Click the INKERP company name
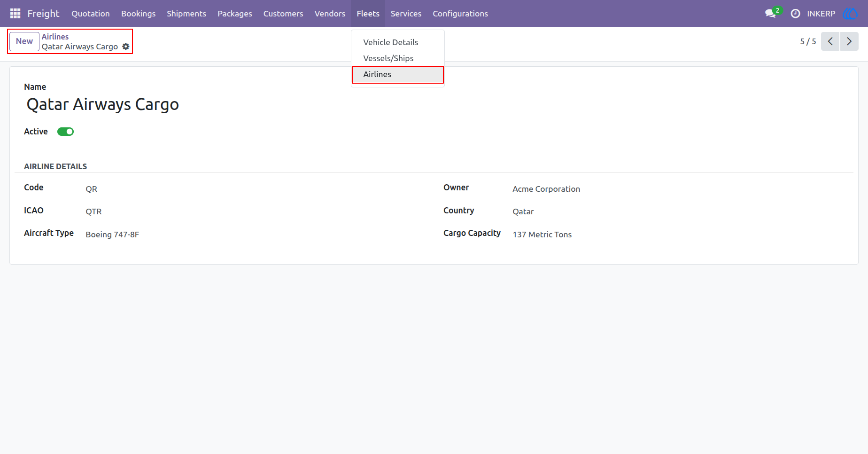The image size is (868, 454). pos(821,14)
